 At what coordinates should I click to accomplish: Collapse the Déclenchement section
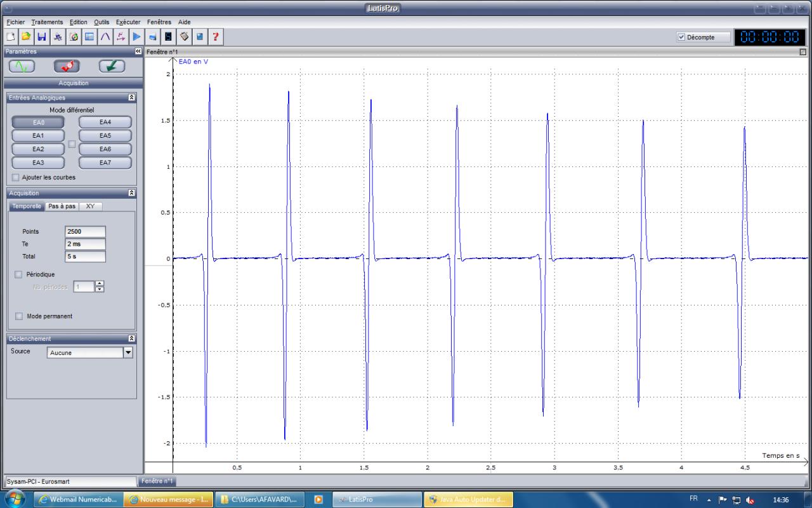click(x=131, y=339)
